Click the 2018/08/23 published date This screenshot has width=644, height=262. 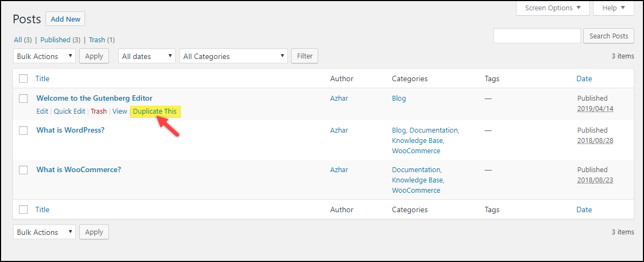(x=595, y=180)
